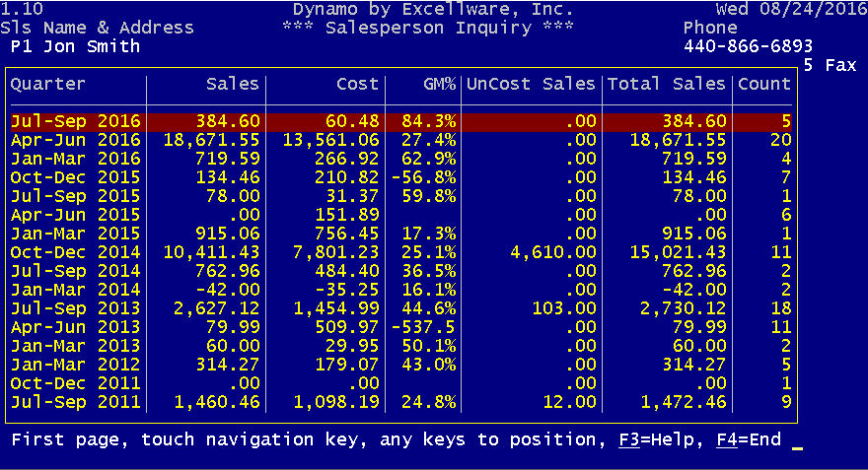The height and width of the screenshot is (470, 868).
Task: Click the phone number 440-866-6893
Action: pos(748,46)
